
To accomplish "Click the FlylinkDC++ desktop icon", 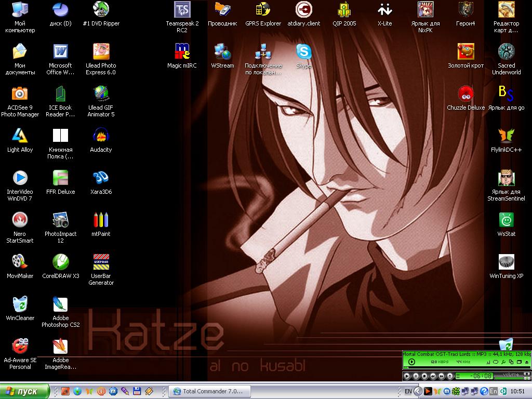I will pos(506,136).
